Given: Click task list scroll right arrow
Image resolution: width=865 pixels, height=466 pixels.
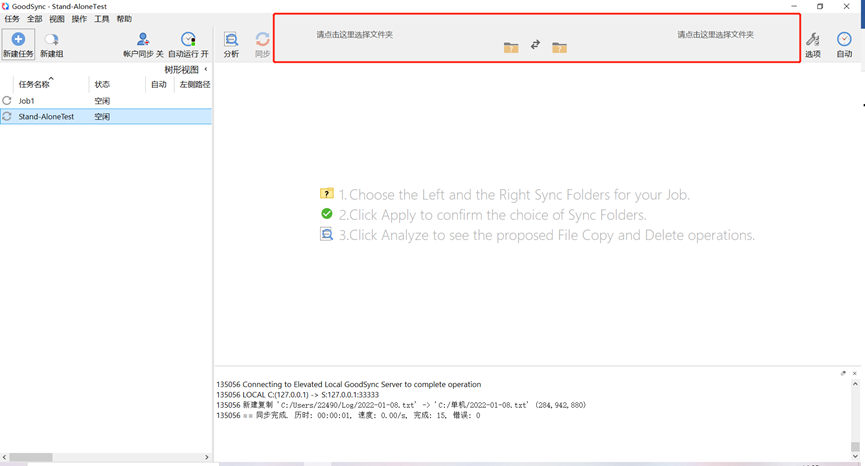Looking at the screenshot, I should click(x=207, y=457).
